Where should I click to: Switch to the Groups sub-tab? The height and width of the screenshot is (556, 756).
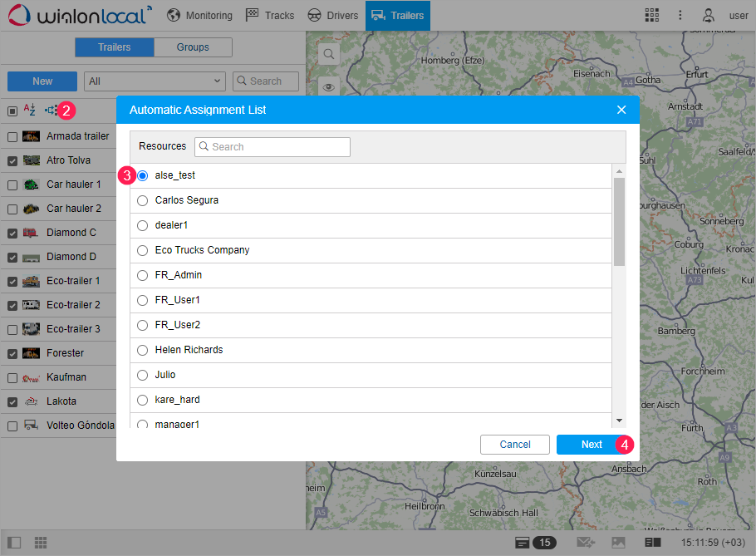point(193,47)
